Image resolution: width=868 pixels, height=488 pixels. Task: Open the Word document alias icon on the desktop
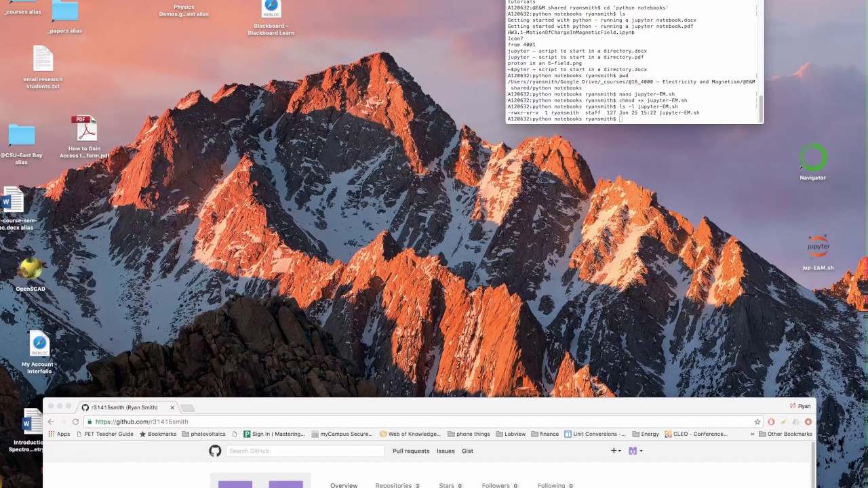[x=12, y=201]
